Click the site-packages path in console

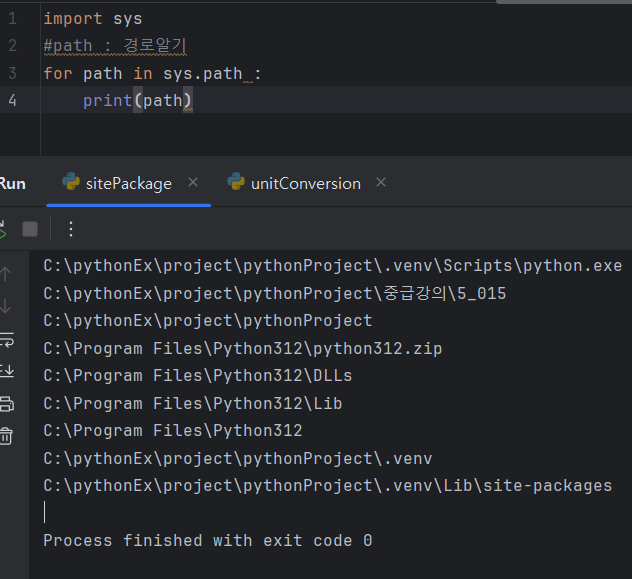tap(327, 486)
